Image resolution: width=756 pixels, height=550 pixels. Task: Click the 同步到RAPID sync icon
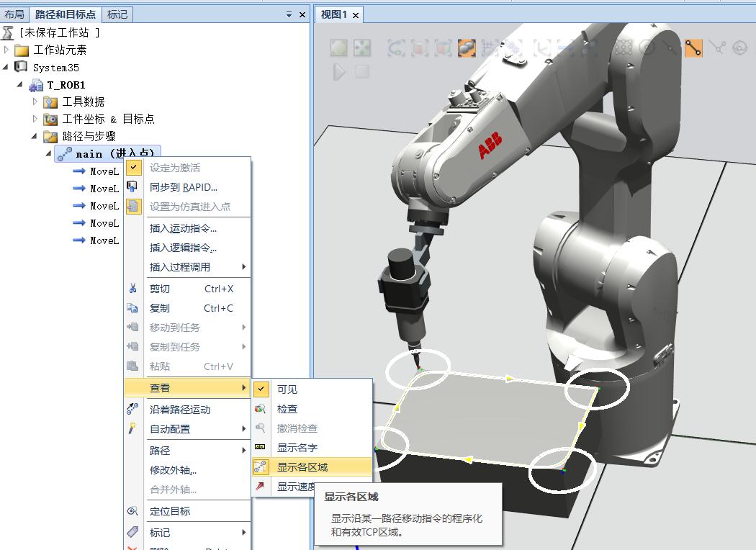133,186
